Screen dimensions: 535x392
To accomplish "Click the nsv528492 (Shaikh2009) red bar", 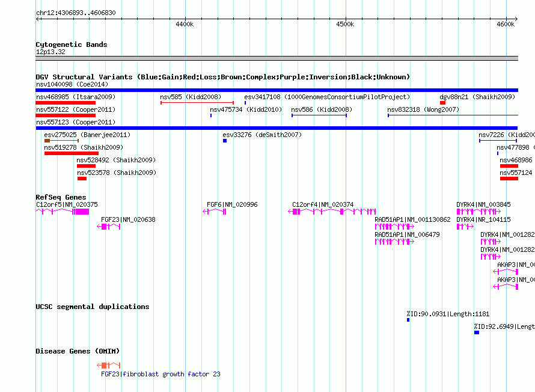I will coord(86,166).
